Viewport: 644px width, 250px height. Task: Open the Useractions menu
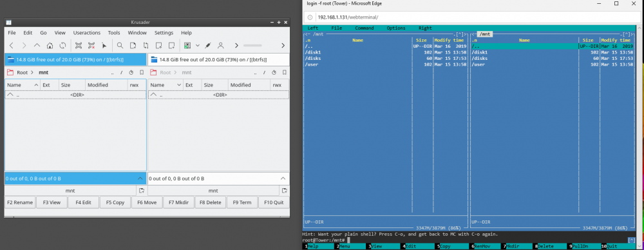point(87,33)
